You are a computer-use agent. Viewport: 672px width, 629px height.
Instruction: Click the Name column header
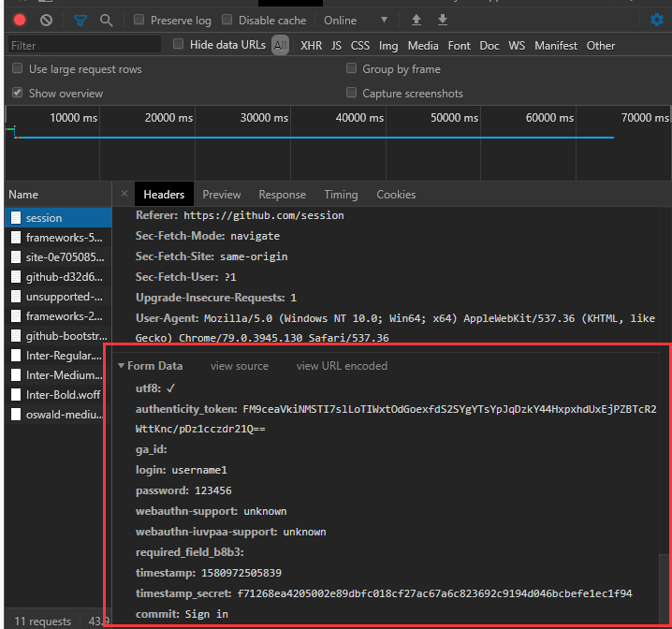[x=58, y=195]
